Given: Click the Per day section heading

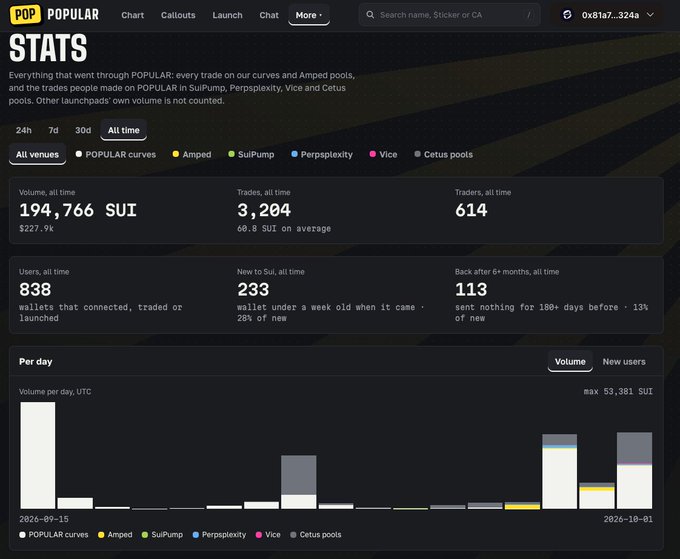Looking at the screenshot, I should point(36,361).
